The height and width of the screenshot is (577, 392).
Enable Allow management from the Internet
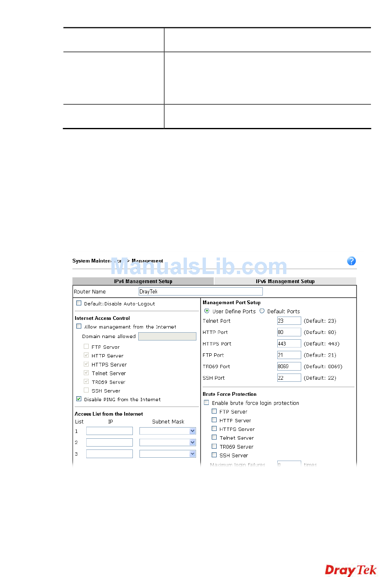(x=79, y=326)
